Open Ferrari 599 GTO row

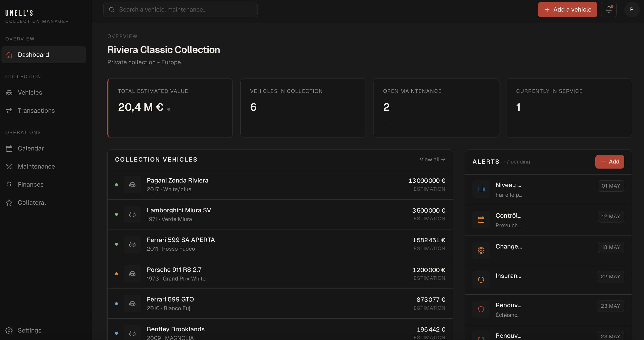coord(280,303)
